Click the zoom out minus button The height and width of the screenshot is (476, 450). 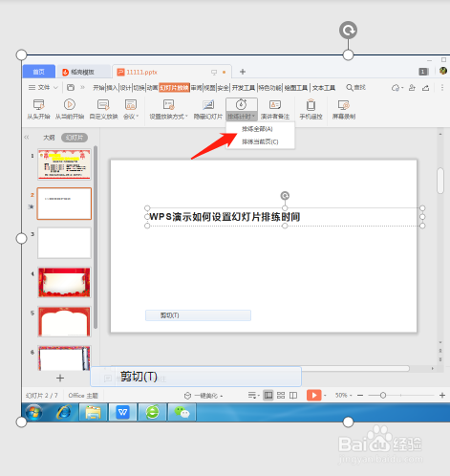[x=360, y=396]
